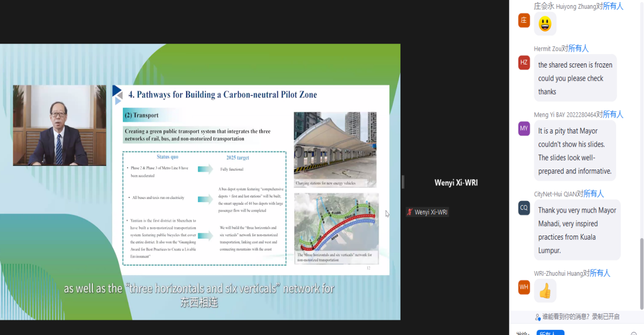Click the muted microphone icon beside Wenyi Xi-WRI
Image resolution: width=644 pixels, height=335 pixels.
pos(410,212)
